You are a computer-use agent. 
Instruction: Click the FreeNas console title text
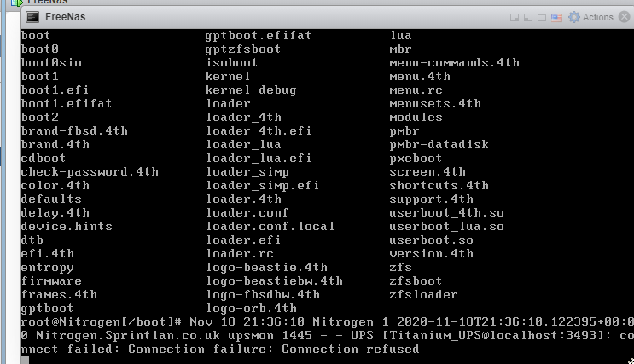pyautogui.click(x=65, y=17)
